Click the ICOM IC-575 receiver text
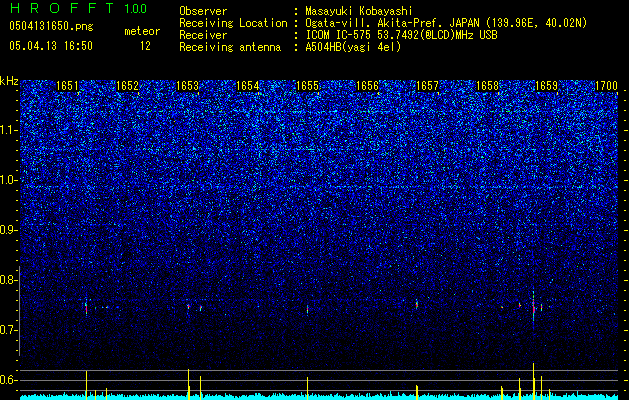Image resolution: width=629 pixels, height=400 pixels. point(401,35)
